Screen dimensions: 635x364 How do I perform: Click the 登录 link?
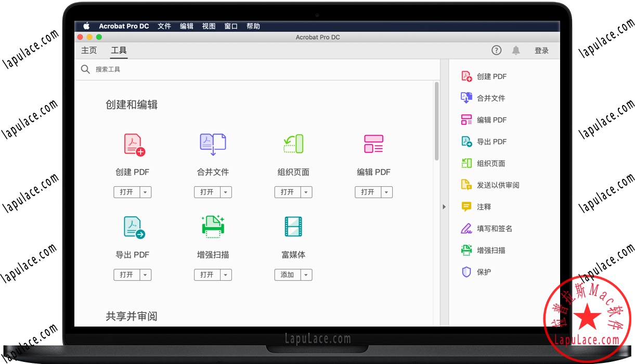541,50
